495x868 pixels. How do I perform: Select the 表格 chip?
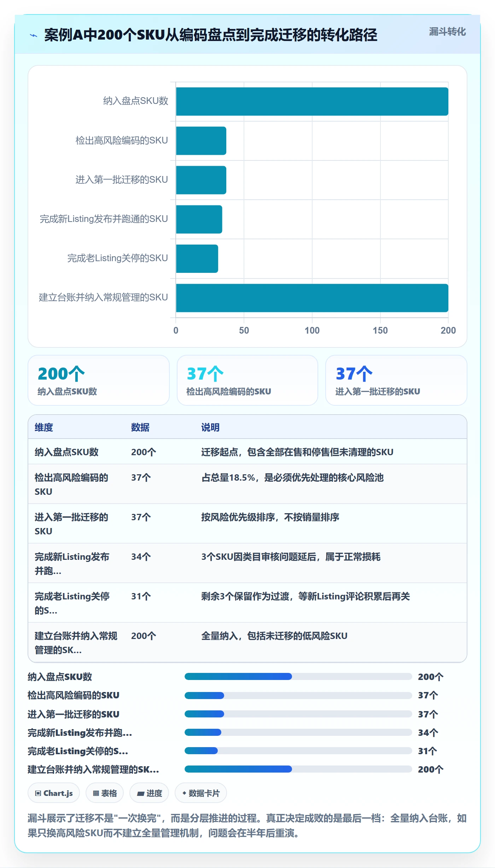[x=105, y=793]
